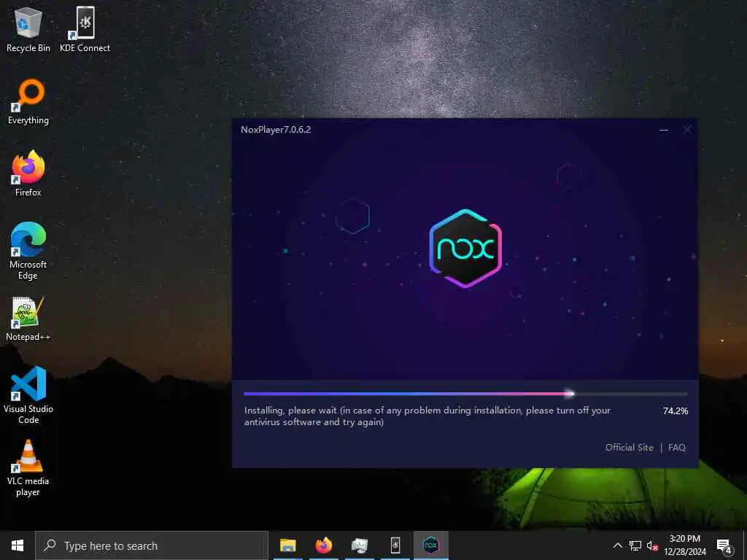Open the clock showing 3:20 PM
747x560 pixels.
click(684, 545)
